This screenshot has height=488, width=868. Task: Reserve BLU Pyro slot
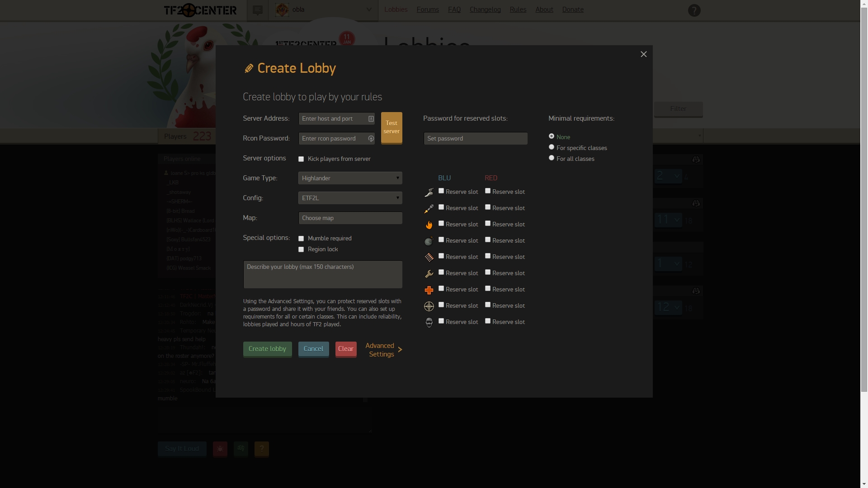click(441, 224)
